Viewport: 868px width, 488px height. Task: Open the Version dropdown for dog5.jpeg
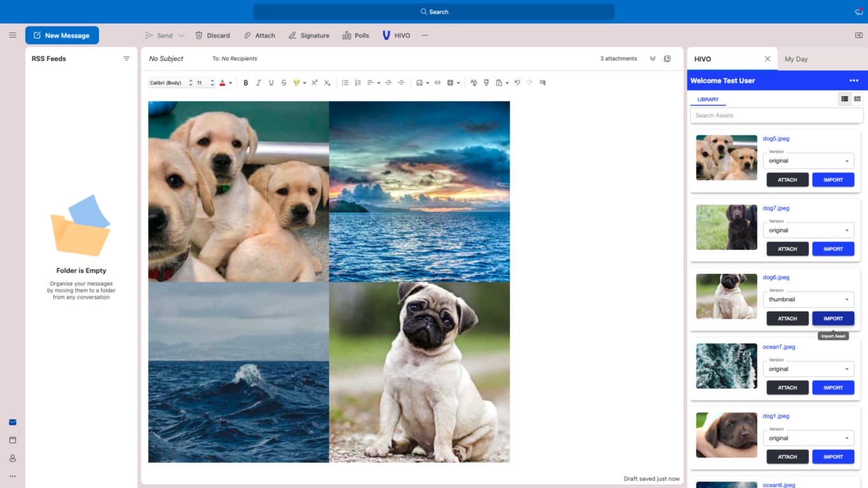tap(808, 161)
